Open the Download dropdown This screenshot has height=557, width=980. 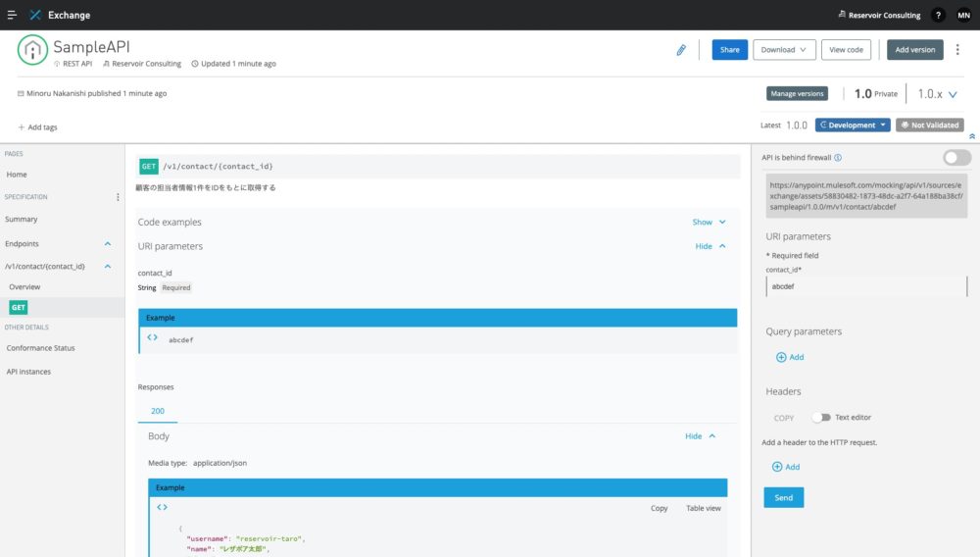click(784, 49)
